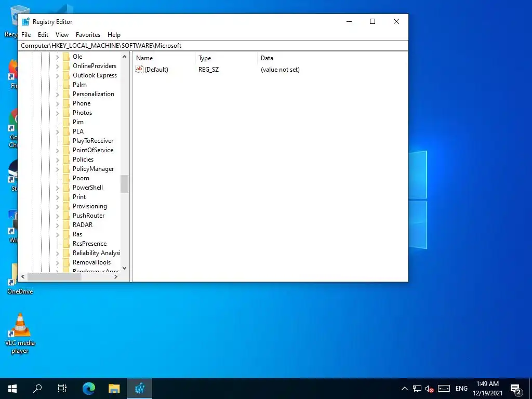Click the tree horizontal scroll left arrow
The image size is (532, 399).
pos(23,276)
